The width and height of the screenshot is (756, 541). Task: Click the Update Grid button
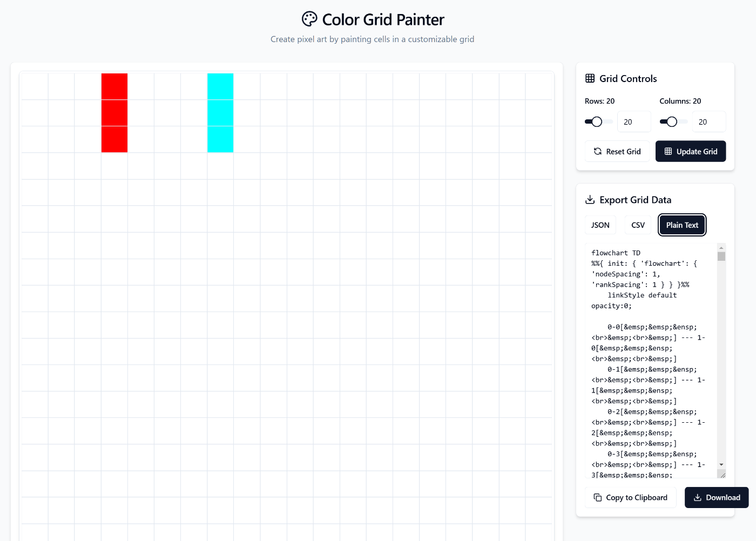[691, 151]
